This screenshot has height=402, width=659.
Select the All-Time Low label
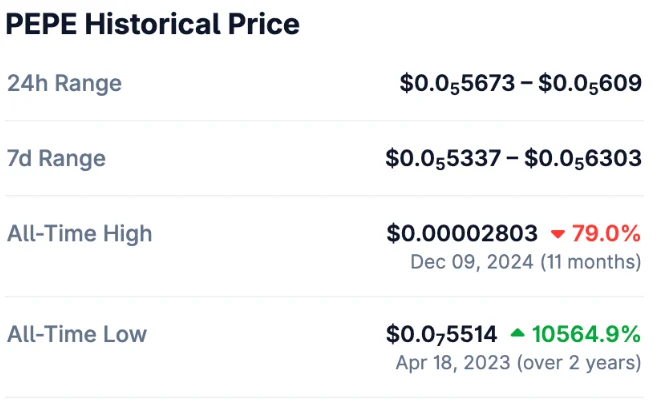[77, 334]
